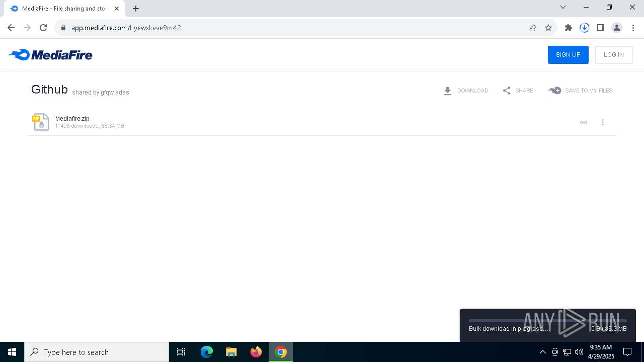Image resolution: width=644 pixels, height=362 pixels.
Task: Go back in browser
Action: coord(11,28)
